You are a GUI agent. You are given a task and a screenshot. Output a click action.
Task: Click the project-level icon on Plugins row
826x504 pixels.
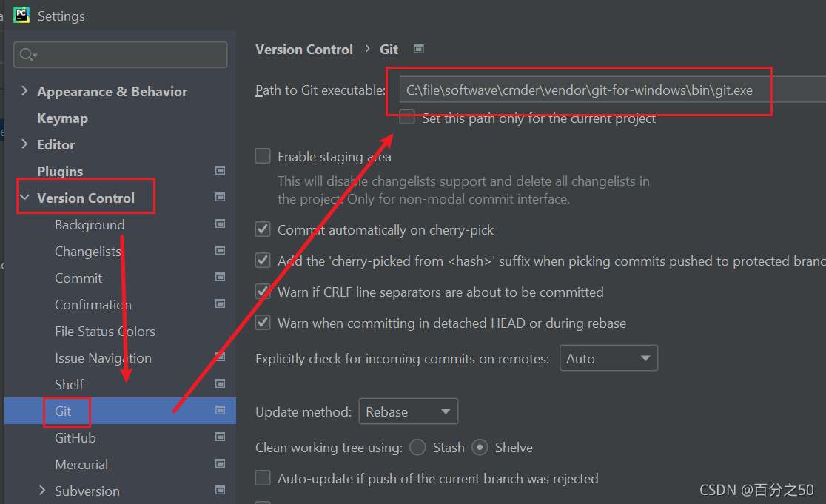221,170
